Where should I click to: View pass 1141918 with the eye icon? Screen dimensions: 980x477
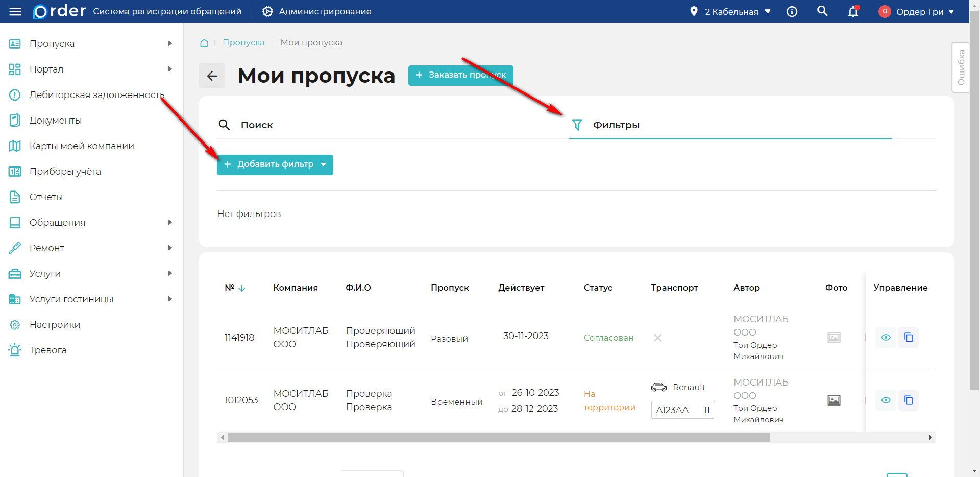pos(886,337)
